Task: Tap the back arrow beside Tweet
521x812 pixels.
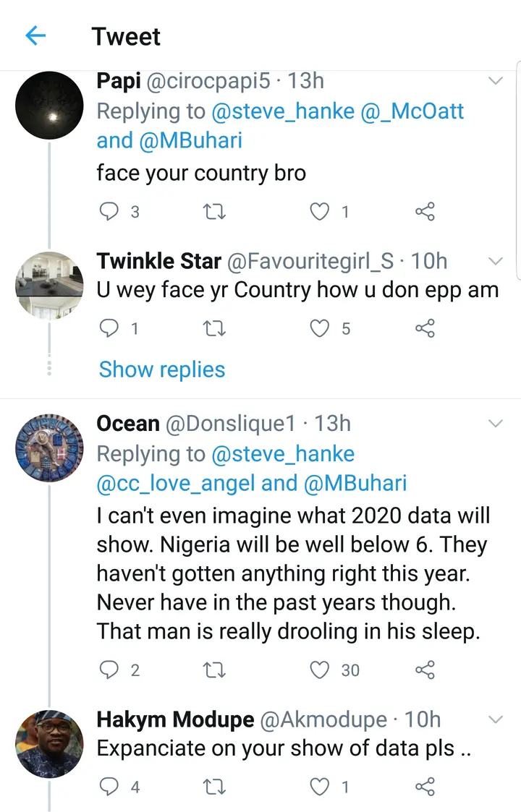Action: tap(35, 35)
